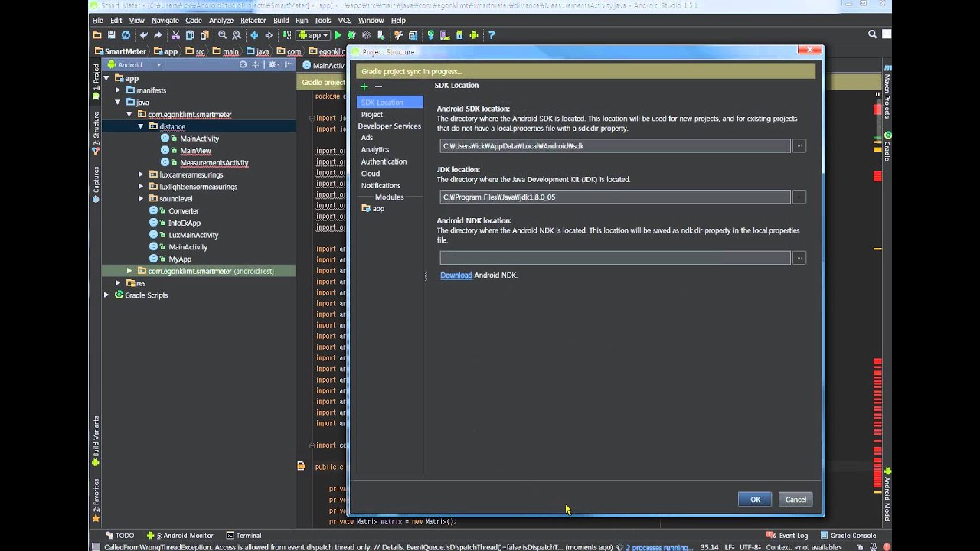Click the Make Project icon
The width and height of the screenshot is (980, 551).
point(287,35)
